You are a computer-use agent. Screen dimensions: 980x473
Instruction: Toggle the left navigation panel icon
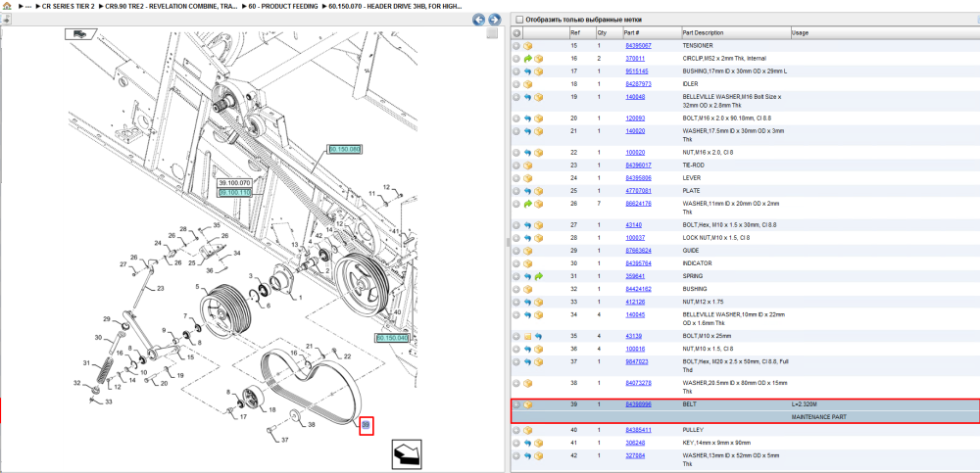point(5,20)
